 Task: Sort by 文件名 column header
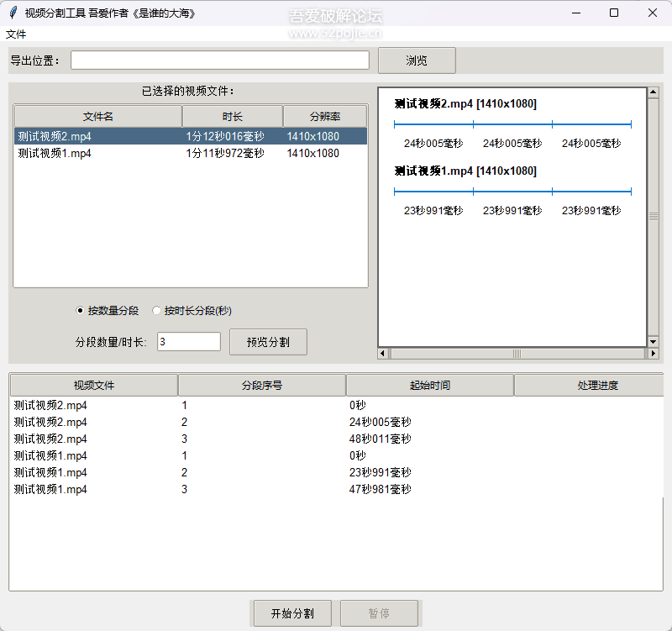98,116
